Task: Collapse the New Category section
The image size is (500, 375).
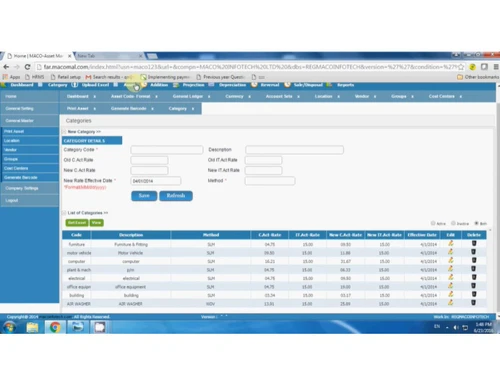Action: pyautogui.click(x=64, y=132)
